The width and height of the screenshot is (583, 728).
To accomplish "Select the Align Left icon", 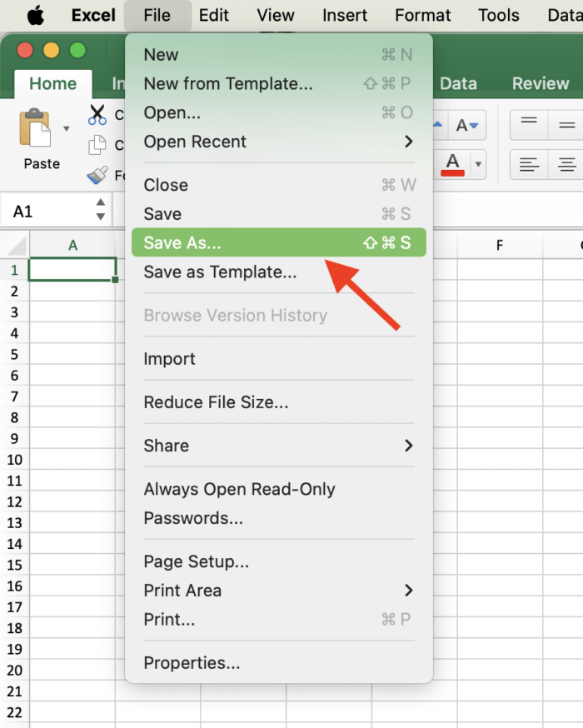I will [531, 164].
